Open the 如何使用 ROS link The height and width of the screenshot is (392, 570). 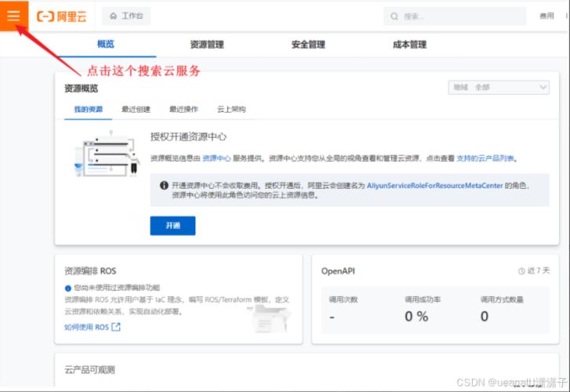pos(86,327)
